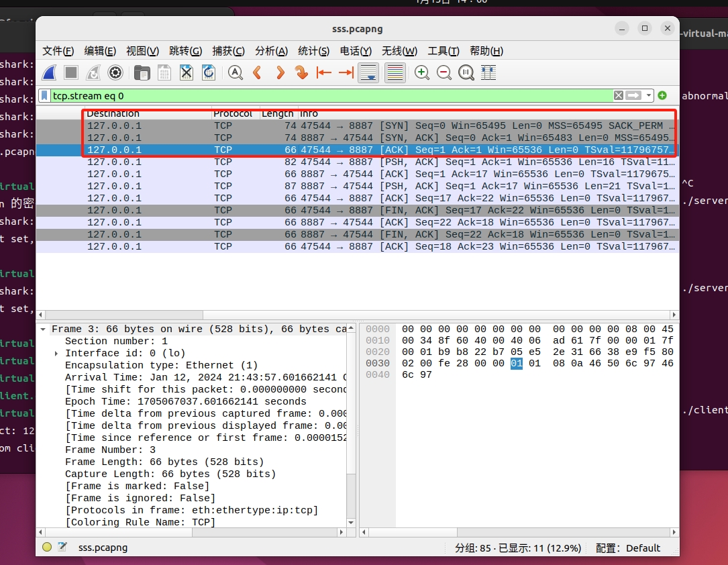This screenshot has width=728, height=565.
Task: Select the [SYN] Seq=0 packet row
Action: pyautogui.click(x=358, y=125)
